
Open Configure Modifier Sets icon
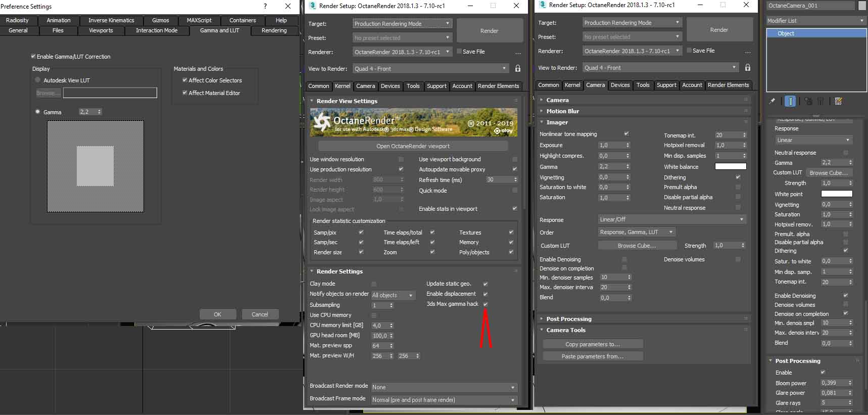[x=839, y=101]
